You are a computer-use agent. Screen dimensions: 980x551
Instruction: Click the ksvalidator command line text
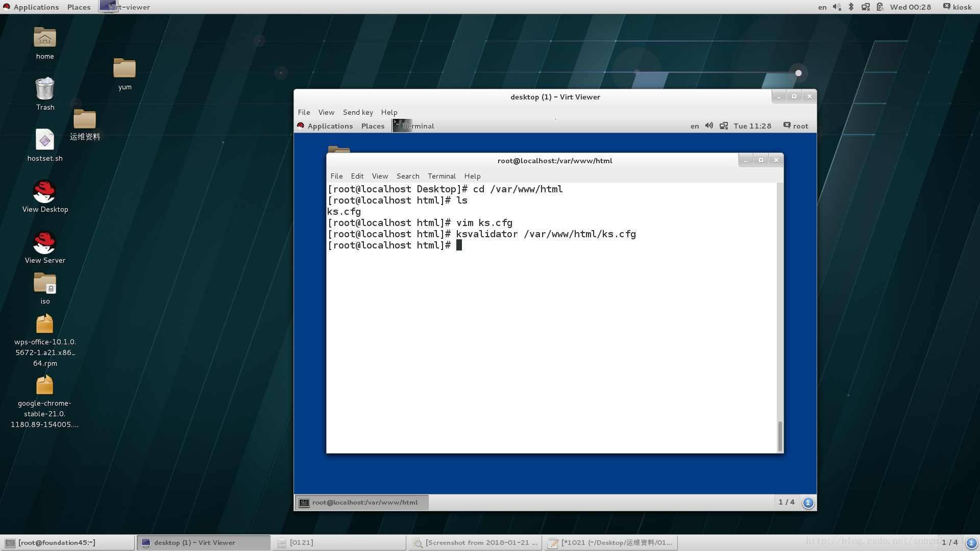point(546,234)
